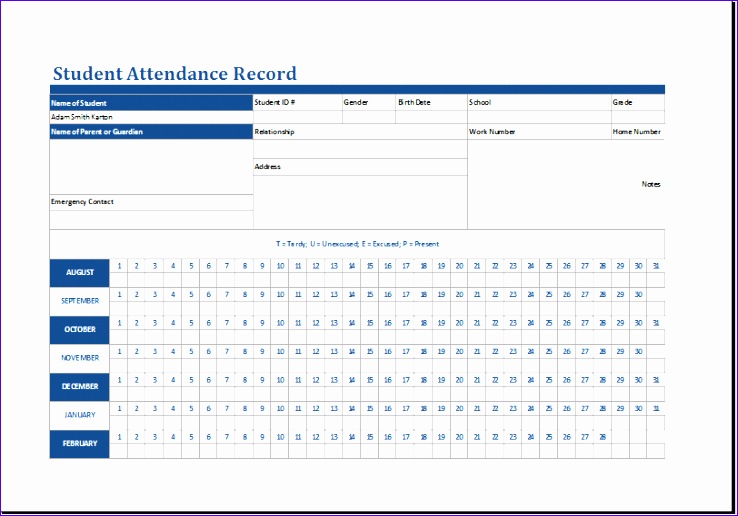
Task: Click day 3 in the February row
Action: 155,437
